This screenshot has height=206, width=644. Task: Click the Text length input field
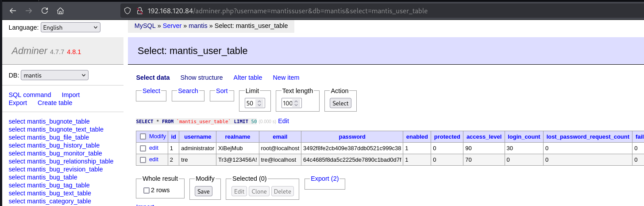click(x=287, y=103)
